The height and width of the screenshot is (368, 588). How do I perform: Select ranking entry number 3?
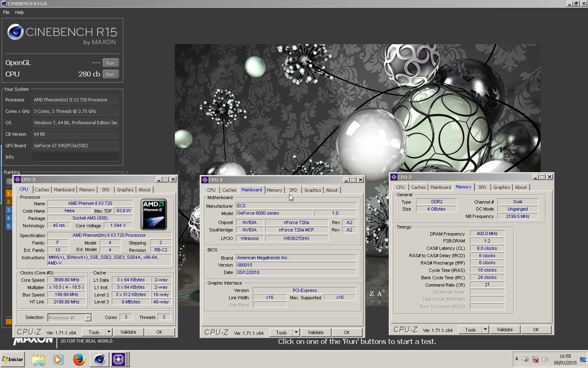9,210
